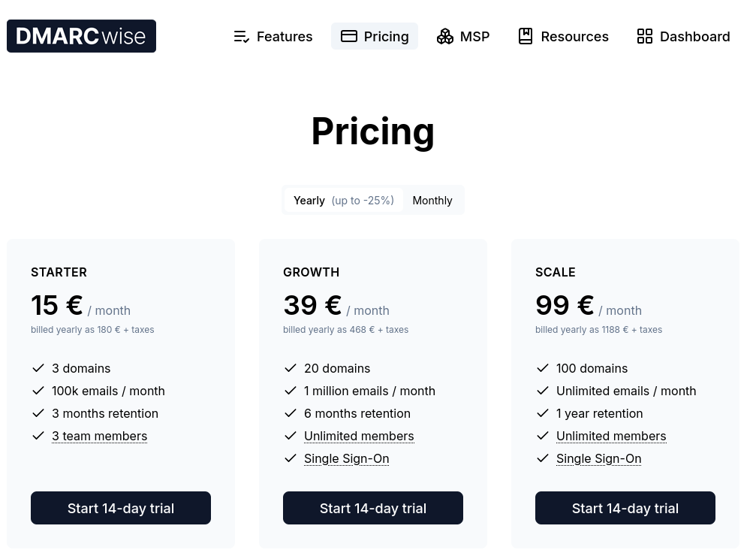Start 14-day trial for Starter plan
The width and height of the screenshot is (756, 553).
pyautogui.click(x=121, y=508)
